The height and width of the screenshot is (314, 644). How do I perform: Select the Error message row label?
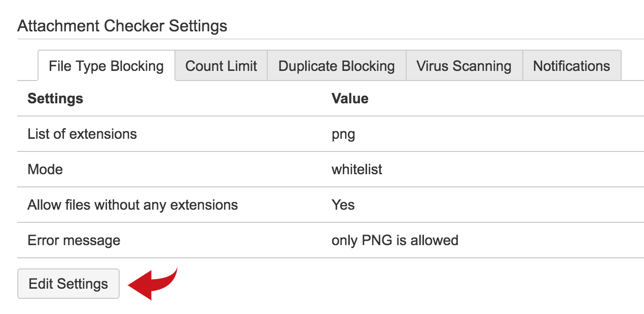tap(74, 240)
